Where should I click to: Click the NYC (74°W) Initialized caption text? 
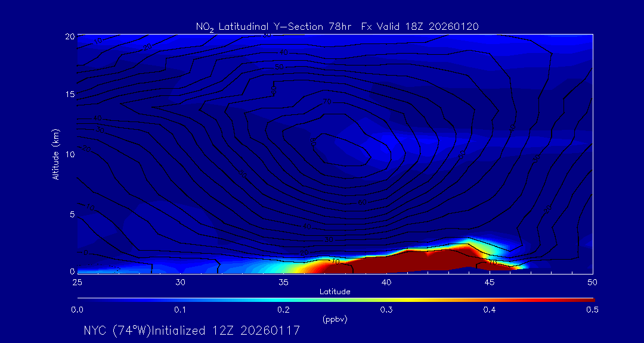[191, 330]
